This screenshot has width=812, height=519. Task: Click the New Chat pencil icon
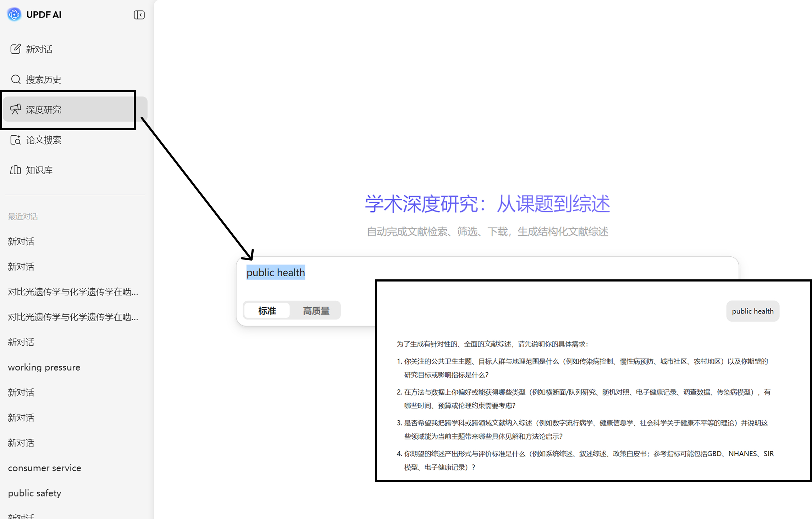click(15, 49)
